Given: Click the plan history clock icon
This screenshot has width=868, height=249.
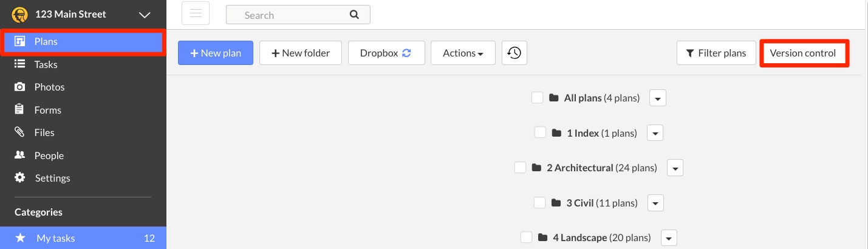Looking at the screenshot, I should [514, 53].
